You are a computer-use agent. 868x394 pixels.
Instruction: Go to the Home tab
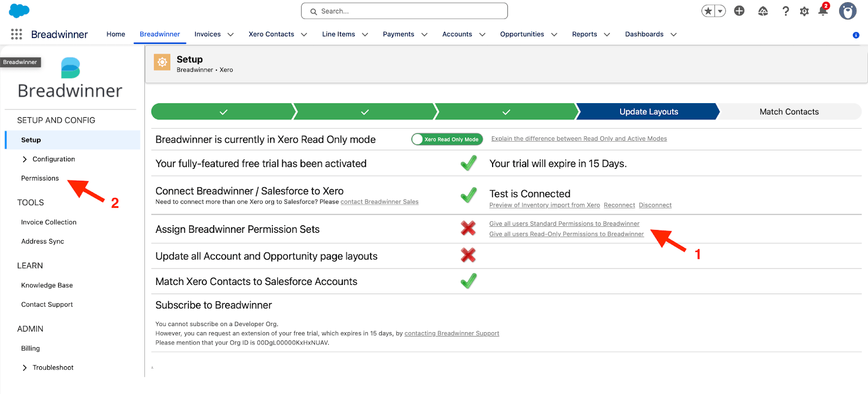pos(116,34)
